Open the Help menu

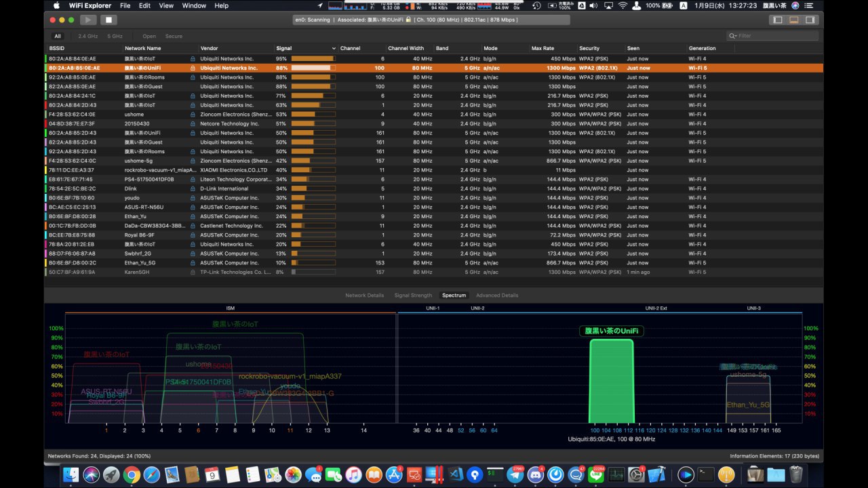click(222, 5)
